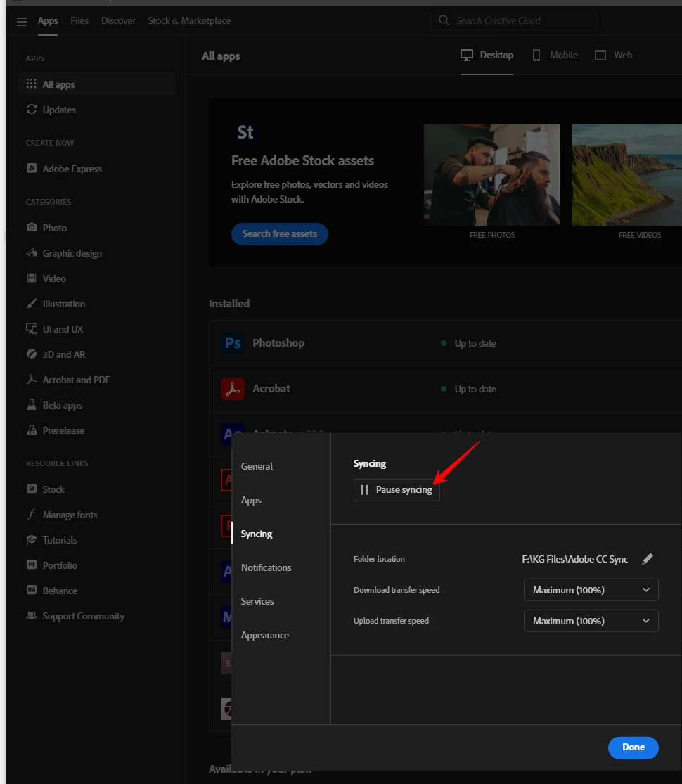Click the Photoshop app name

pos(278,343)
